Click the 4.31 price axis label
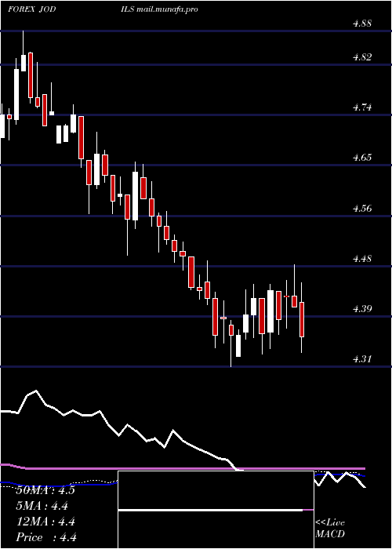Image resolution: width=392 pixels, height=549 pixels. 361,359
